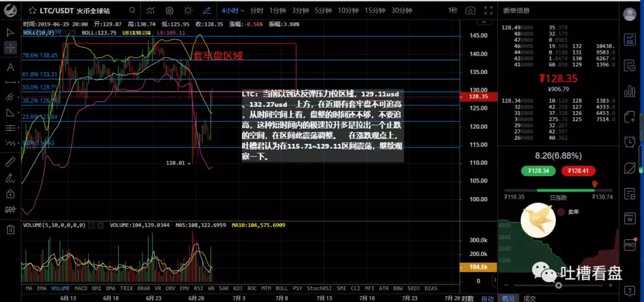Select the wave pattern tool

(x=10, y=143)
